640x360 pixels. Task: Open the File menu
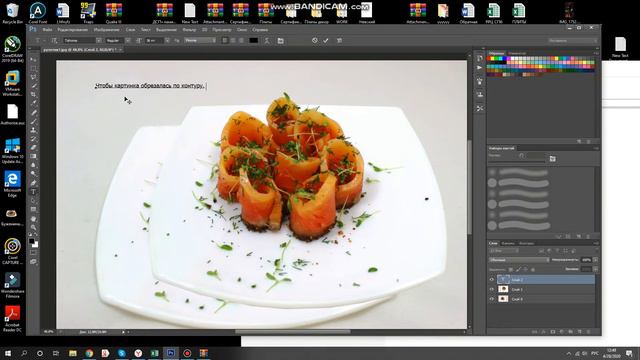[x=47, y=30]
